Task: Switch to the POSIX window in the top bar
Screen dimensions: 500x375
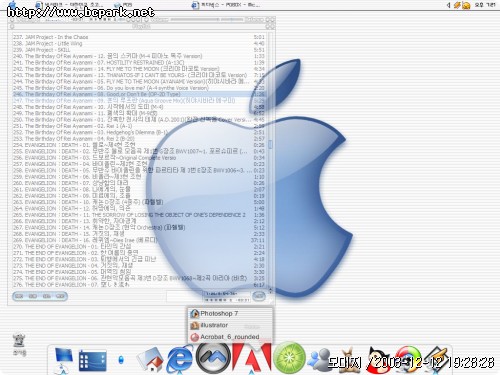Action: click(226, 5)
